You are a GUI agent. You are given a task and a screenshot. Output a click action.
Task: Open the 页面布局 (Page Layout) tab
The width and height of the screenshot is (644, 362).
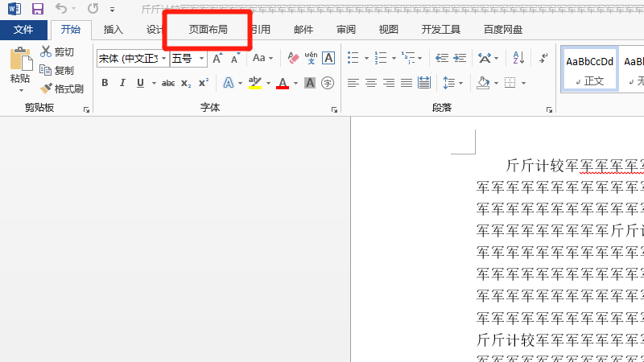(x=208, y=30)
